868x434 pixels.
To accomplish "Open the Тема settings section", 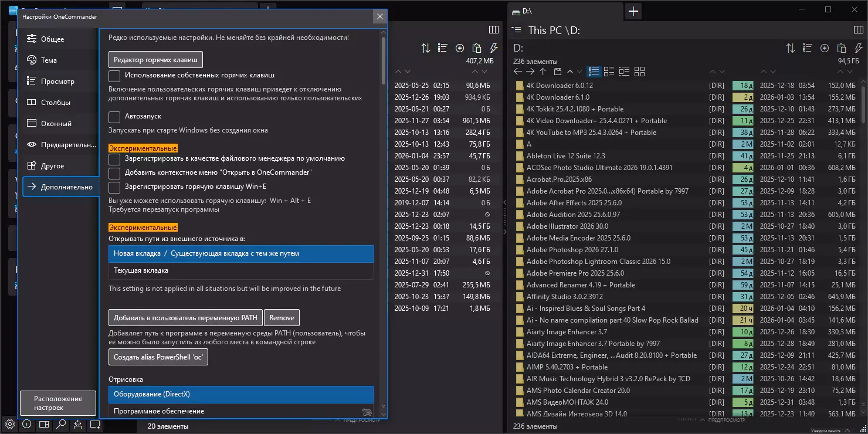I will [49, 60].
